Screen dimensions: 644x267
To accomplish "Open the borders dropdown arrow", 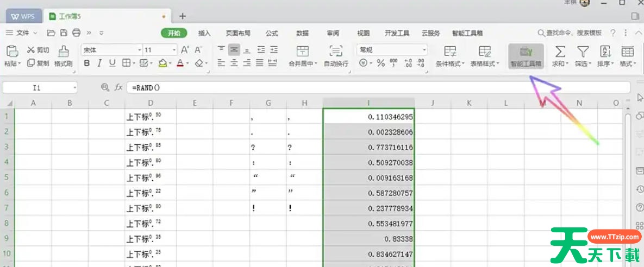I will point(134,63).
